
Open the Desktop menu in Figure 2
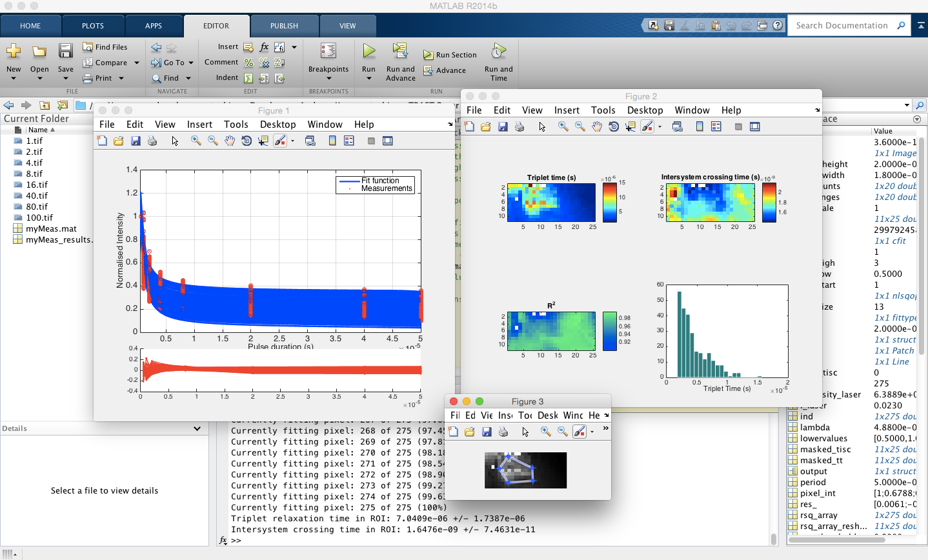point(645,110)
